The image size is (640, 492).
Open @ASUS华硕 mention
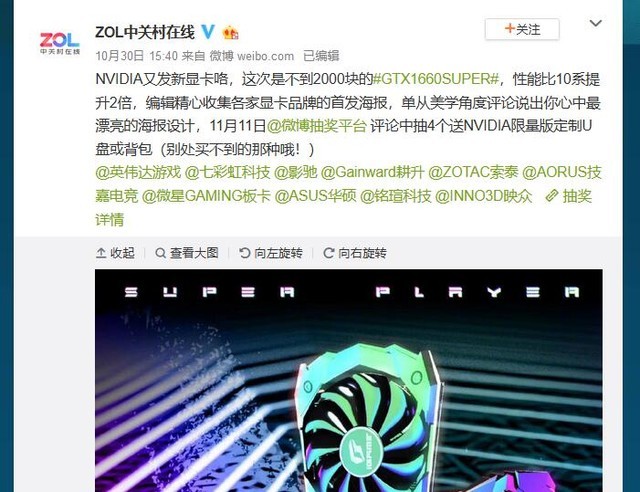(x=316, y=196)
